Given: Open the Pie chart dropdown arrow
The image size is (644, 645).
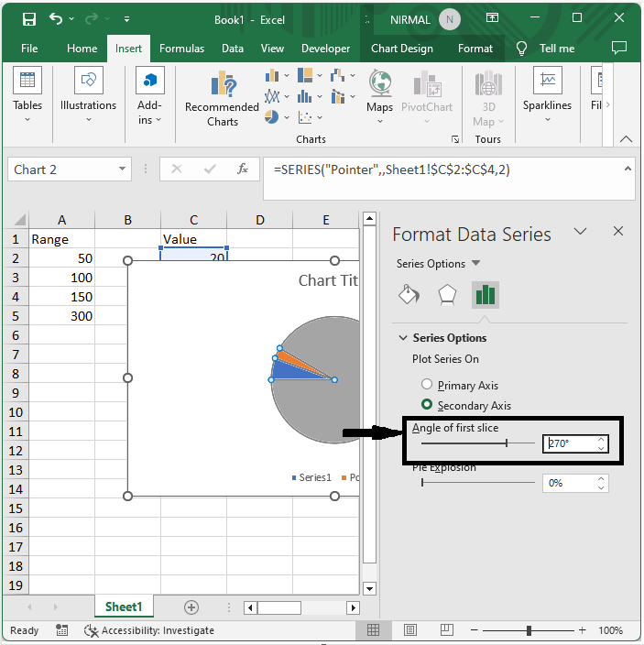Looking at the screenshot, I should (x=287, y=117).
